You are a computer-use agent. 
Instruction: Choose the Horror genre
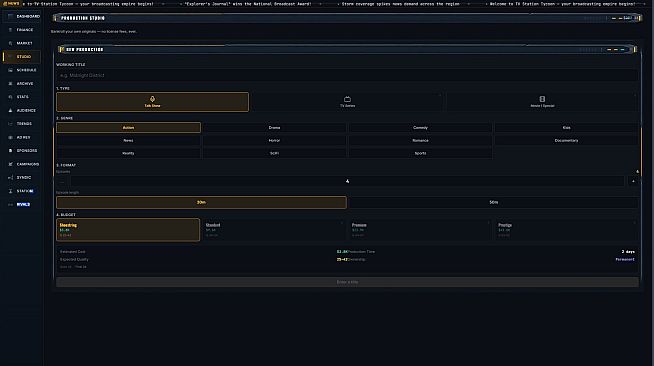coord(274,140)
